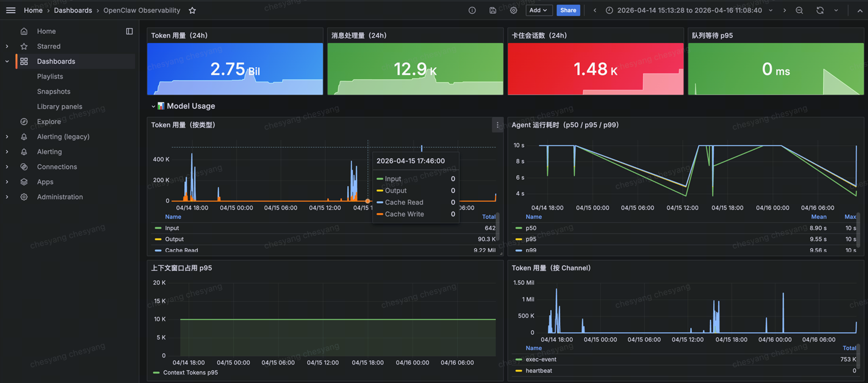Viewport: 868px width, 383px height.
Task: Save the dashboard with disk icon
Action: [x=493, y=10]
